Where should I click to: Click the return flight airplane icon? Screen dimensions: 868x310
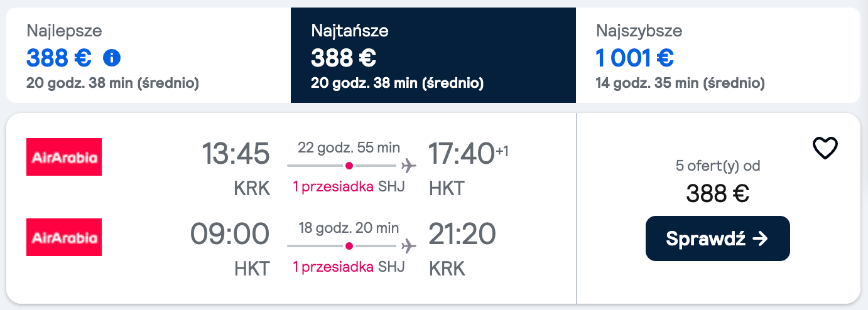pos(408,245)
